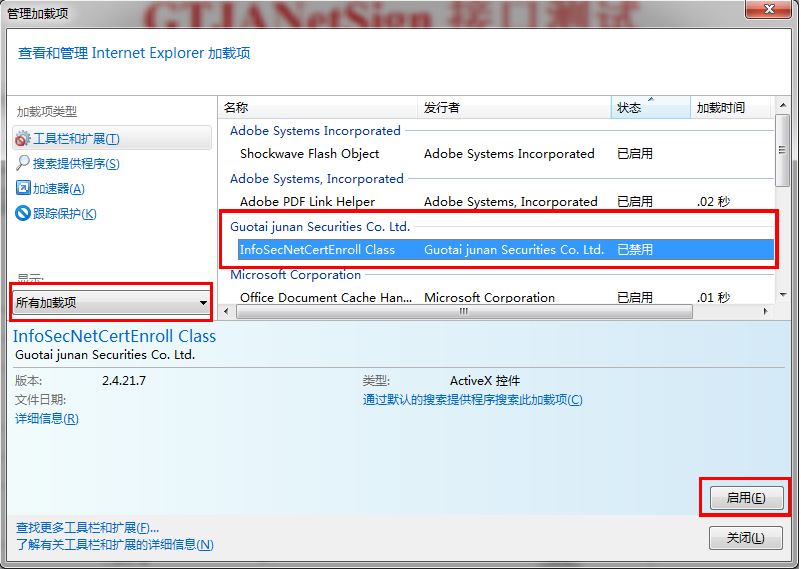Open 了解有关工具栏和扩展的详细信息(N) link
The image size is (801, 569).
114,544
